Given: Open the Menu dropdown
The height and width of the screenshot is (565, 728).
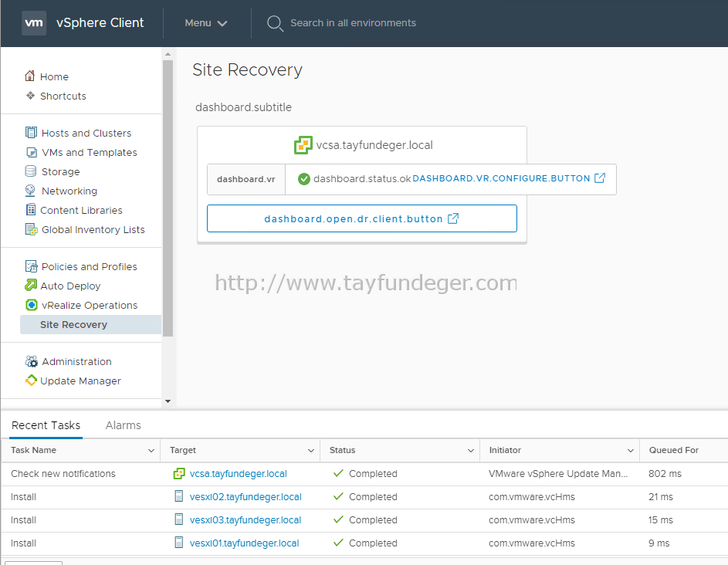Looking at the screenshot, I should (205, 22).
